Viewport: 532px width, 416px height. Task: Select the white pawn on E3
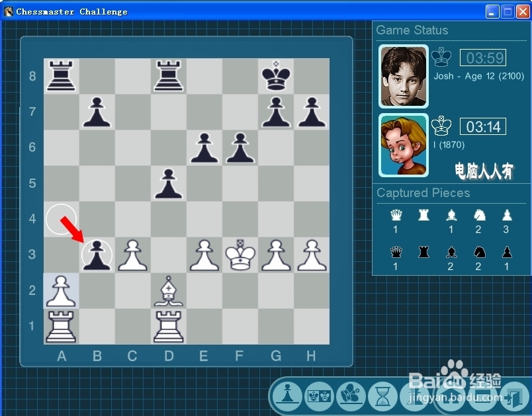[204, 255]
